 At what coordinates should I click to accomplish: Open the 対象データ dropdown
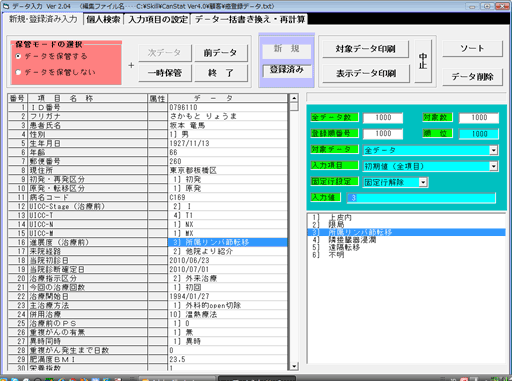click(x=494, y=150)
